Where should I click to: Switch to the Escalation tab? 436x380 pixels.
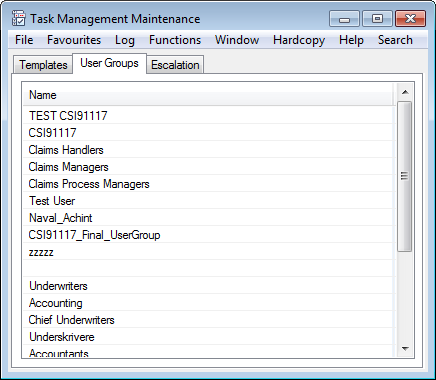(x=175, y=65)
